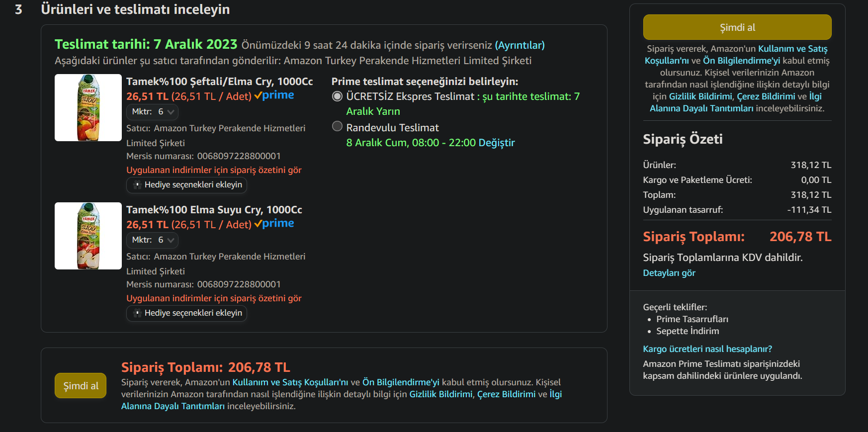This screenshot has height=432, width=868.
Task: Click Prime badge on Şeftali/Elma product
Action: point(274,95)
